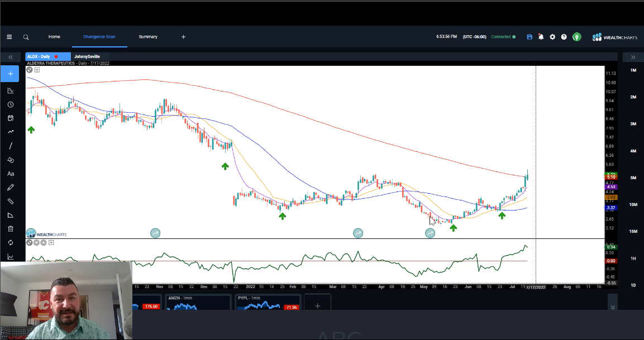
Task: Click the Connected status indicator
Action: 503,37
